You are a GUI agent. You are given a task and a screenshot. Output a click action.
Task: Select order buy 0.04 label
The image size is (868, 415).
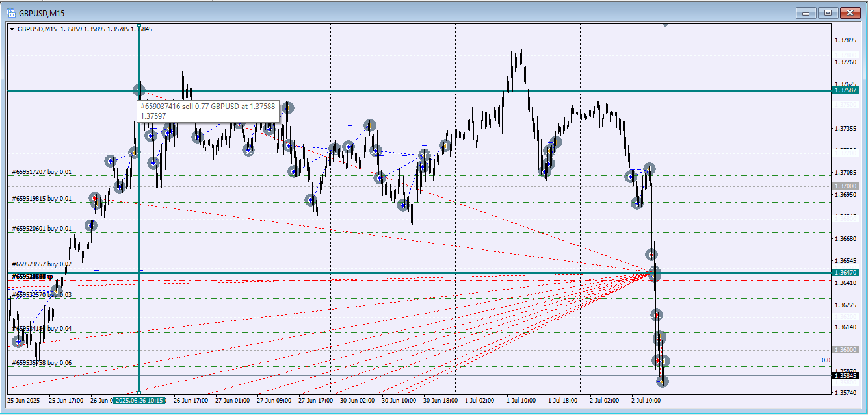[42, 329]
